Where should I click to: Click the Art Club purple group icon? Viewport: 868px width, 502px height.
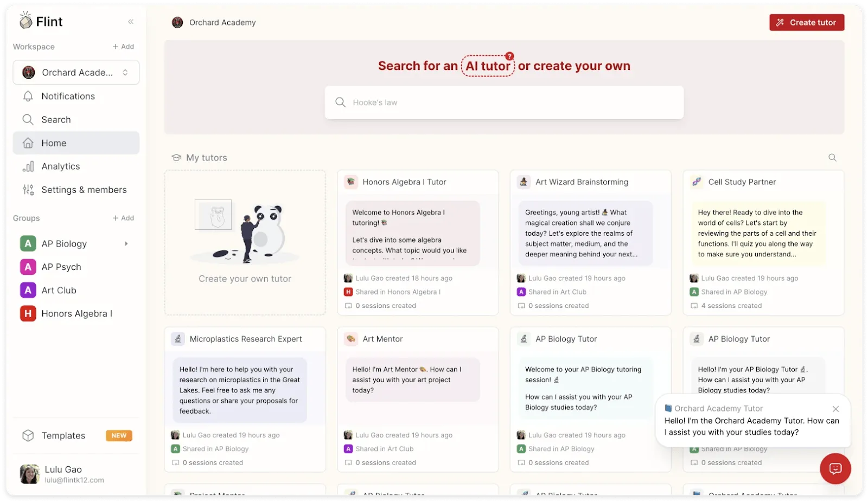(x=28, y=290)
